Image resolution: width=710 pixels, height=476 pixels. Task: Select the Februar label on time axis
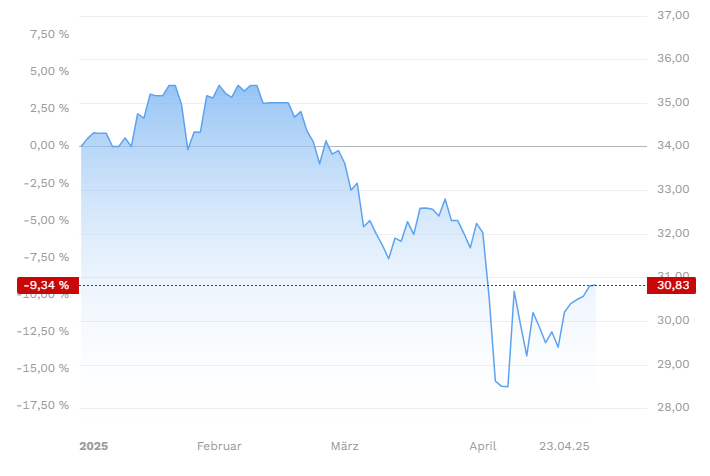(219, 446)
